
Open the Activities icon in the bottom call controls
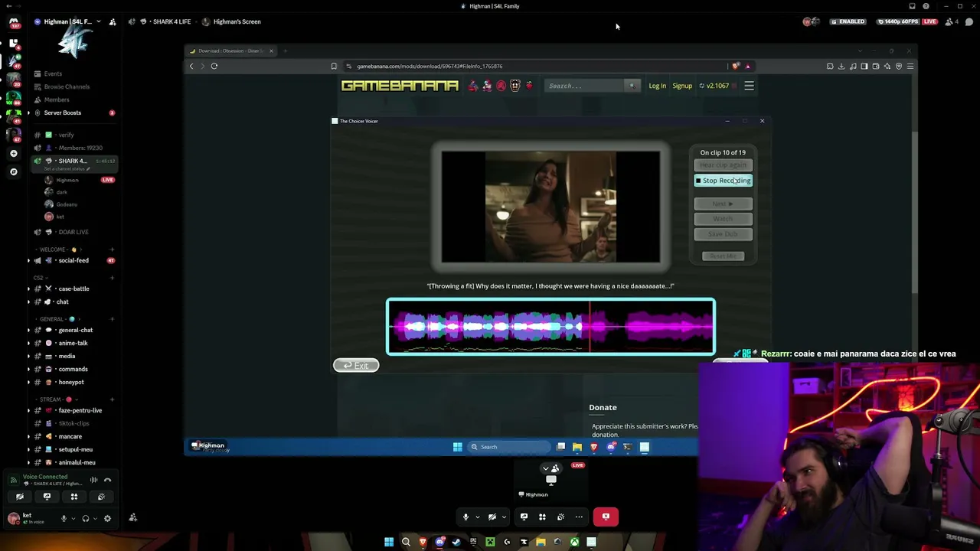(x=542, y=517)
